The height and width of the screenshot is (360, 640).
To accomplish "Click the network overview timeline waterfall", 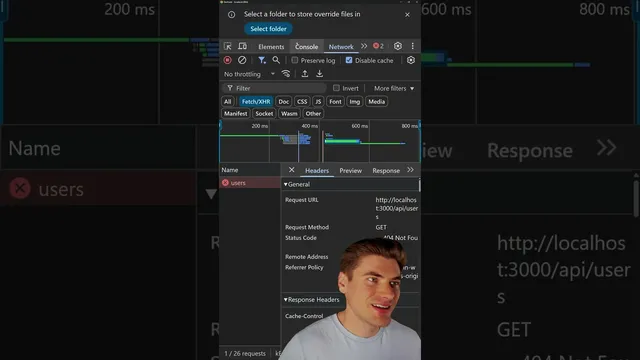I will point(320,142).
